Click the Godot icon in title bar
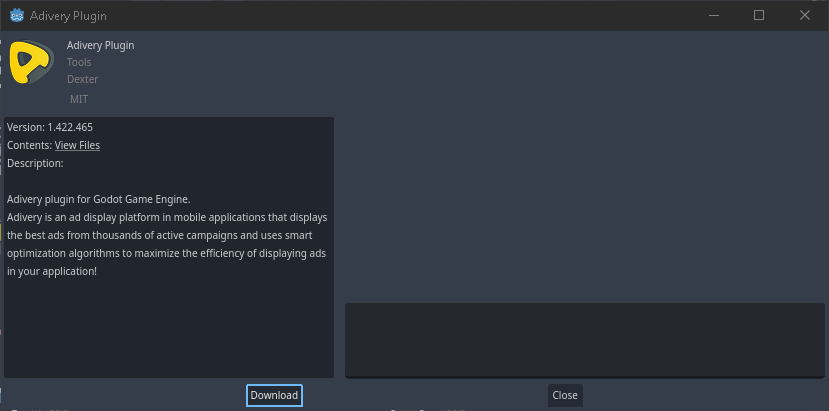The height and width of the screenshot is (411, 829). 17,15
